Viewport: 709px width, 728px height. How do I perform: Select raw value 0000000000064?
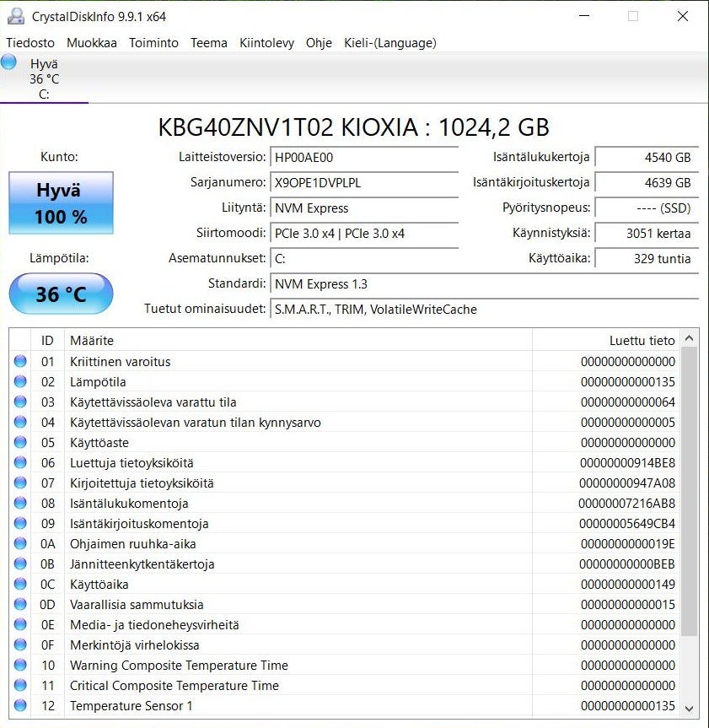[x=628, y=402]
